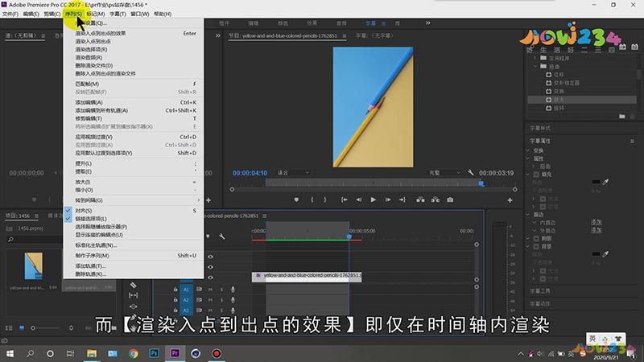Switch to the 字幕 workspace tab

[x=371, y=23]
